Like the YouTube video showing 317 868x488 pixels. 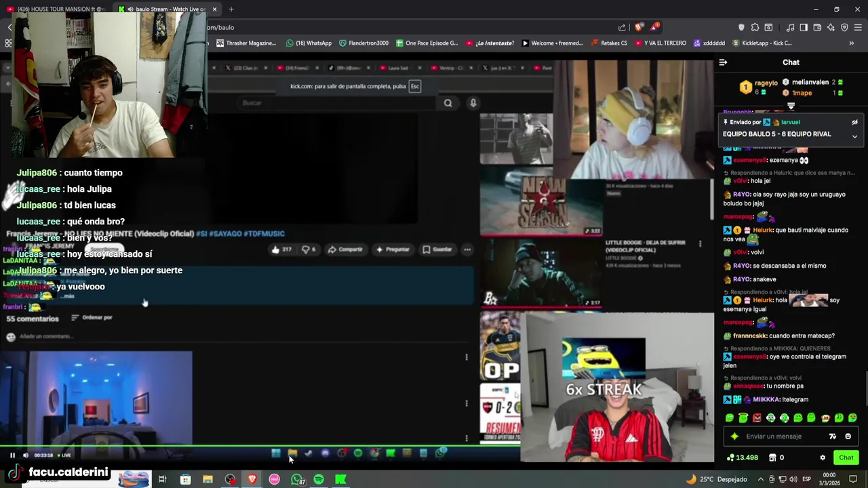[x=281, y=249]
